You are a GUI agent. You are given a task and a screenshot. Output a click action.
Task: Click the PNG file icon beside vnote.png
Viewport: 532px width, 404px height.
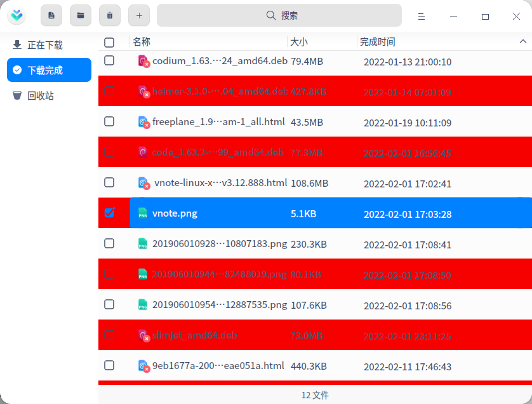(143, 213)
